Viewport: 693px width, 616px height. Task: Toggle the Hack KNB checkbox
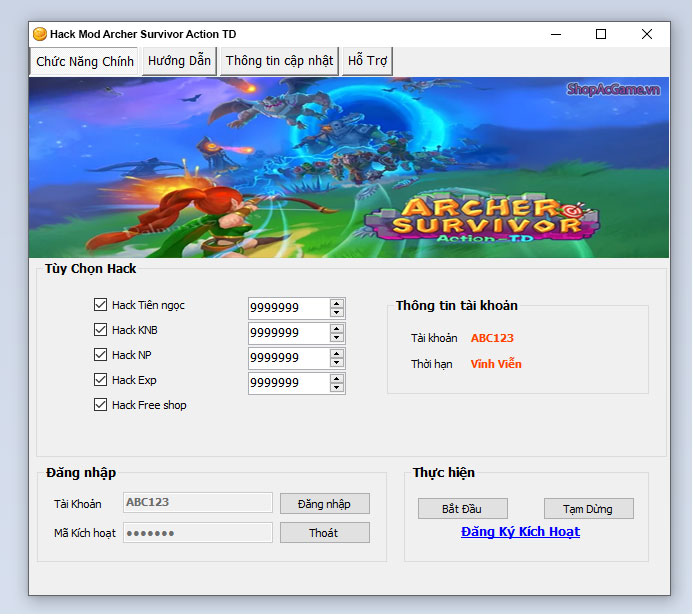click(100, 330)
